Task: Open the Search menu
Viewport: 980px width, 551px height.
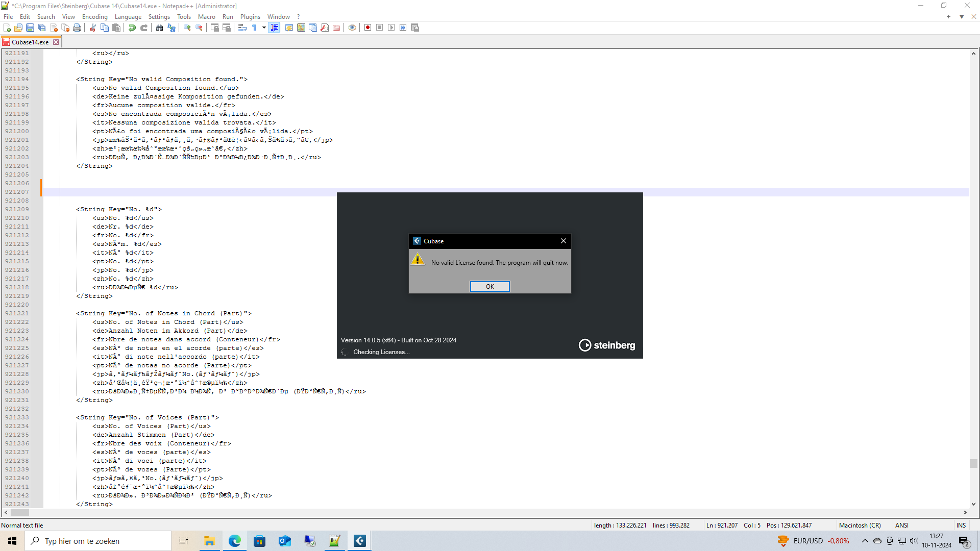Action: click(x=46, y=17)
